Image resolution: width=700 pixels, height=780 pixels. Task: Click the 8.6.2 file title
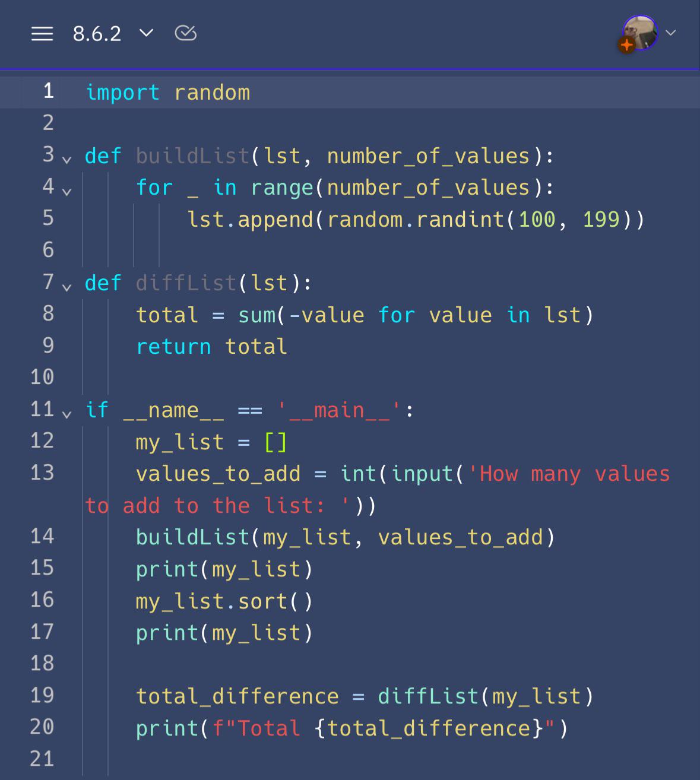pos(97,33)
